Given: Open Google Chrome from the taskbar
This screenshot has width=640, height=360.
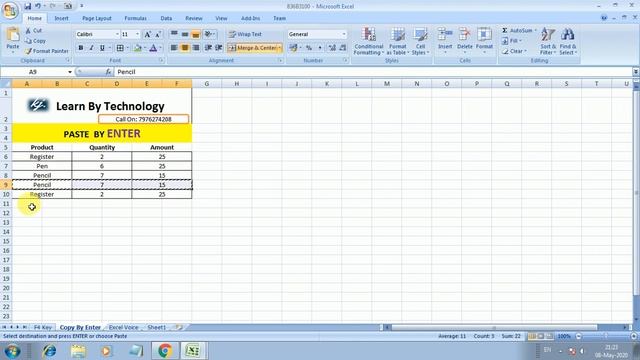Looking at the screenshot, I should [165, 351].
